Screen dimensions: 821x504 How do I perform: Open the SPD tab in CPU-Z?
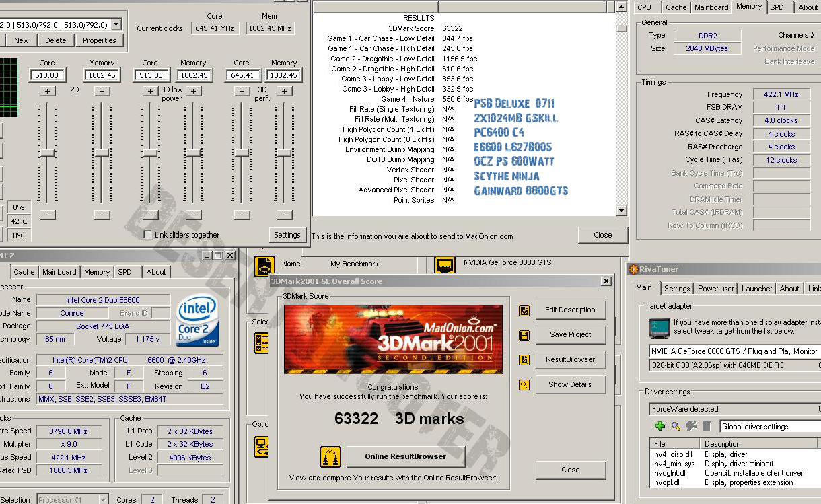(x=124, y=272)
